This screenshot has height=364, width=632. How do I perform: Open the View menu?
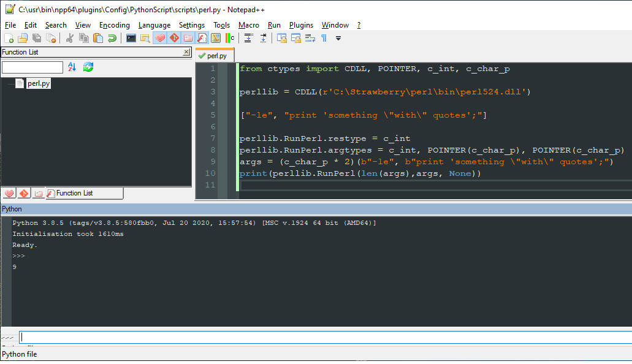pyautogui.click(x=83, y=25)
